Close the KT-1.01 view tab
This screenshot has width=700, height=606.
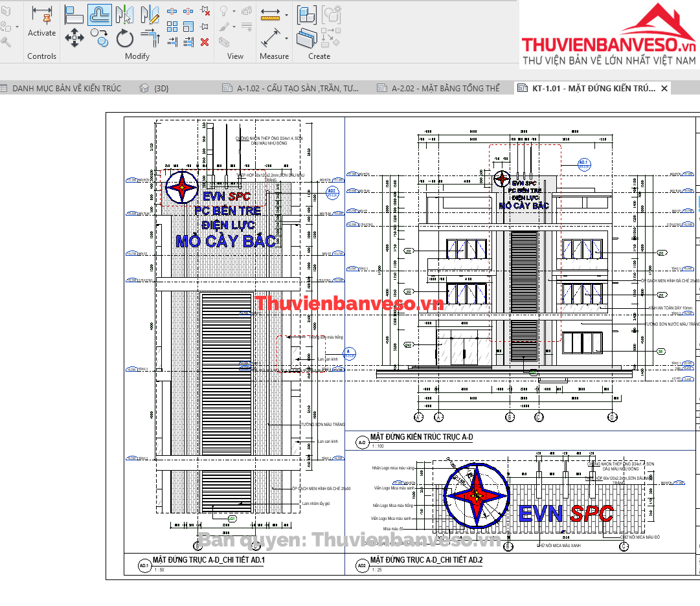(664, 89)
